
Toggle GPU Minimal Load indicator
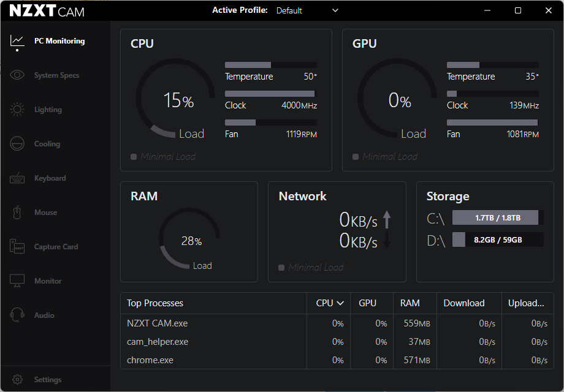pyautogui.click(x=356, y=157)
